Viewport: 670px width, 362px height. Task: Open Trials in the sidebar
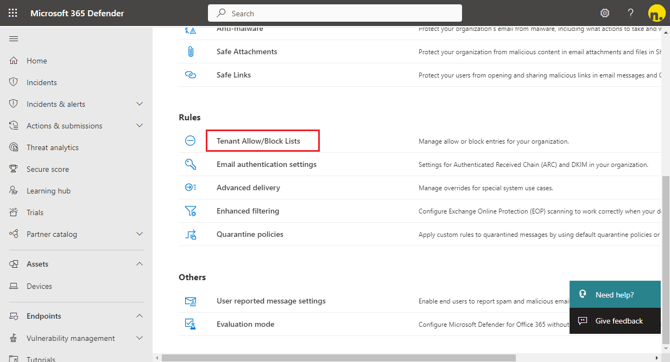35,212
